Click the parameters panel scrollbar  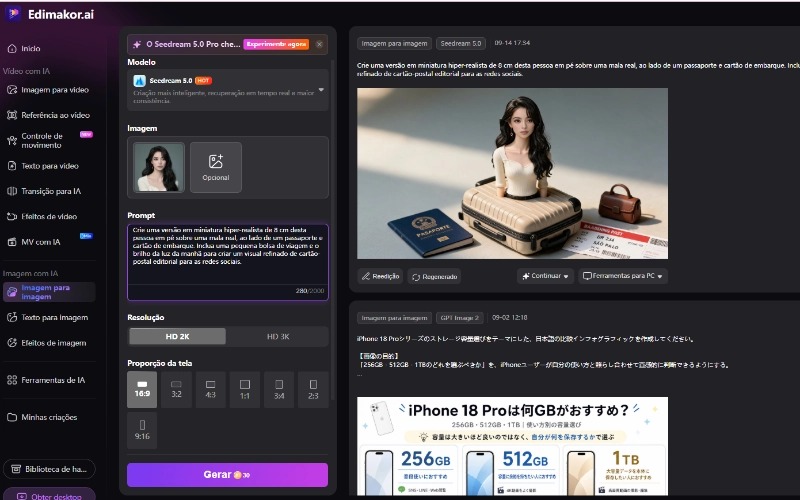click(x=333, y=230)
